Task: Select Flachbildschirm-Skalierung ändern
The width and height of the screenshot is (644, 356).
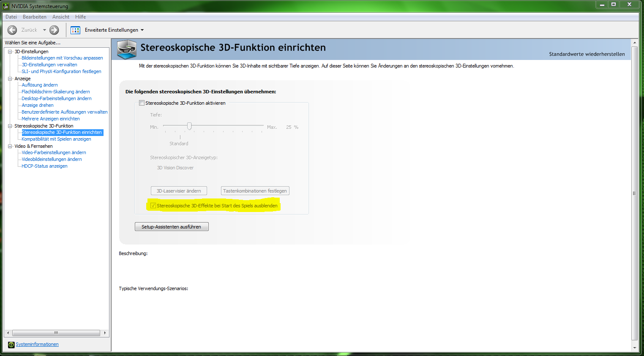Action: point(56,92)
